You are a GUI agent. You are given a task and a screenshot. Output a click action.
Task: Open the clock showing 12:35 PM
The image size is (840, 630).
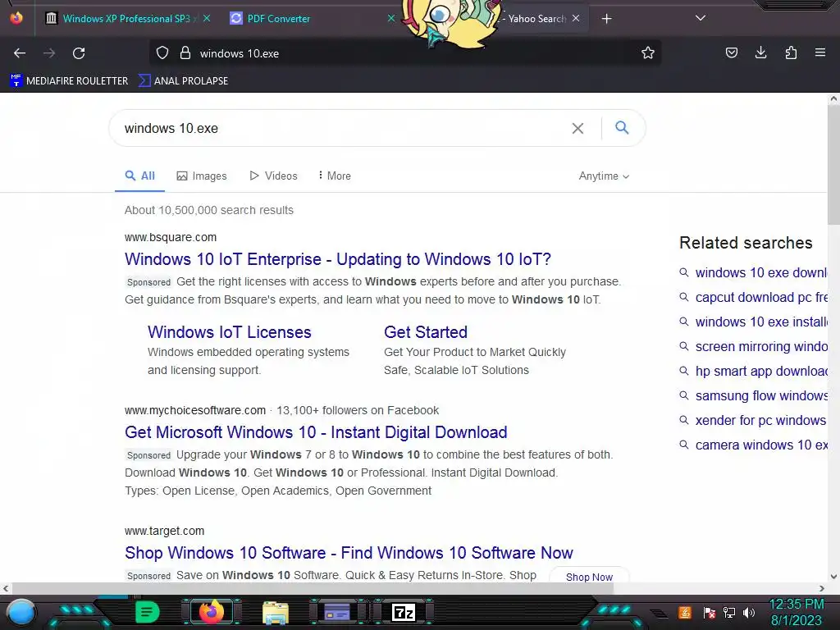pyautogui.click(x=796, y=613)
